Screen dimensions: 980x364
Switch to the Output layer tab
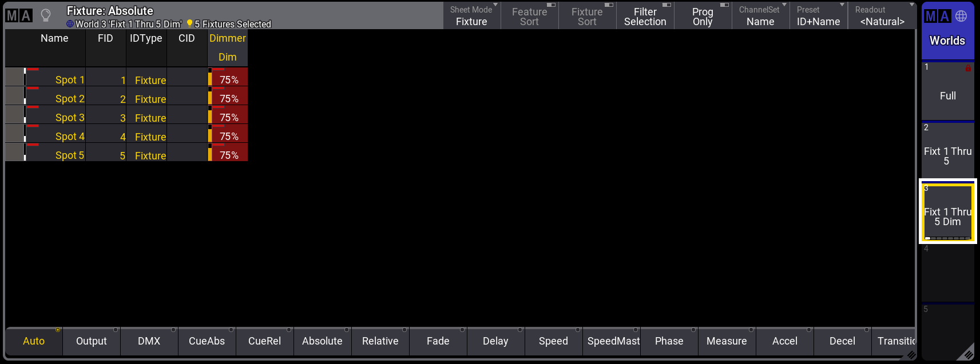coord(92,341)
